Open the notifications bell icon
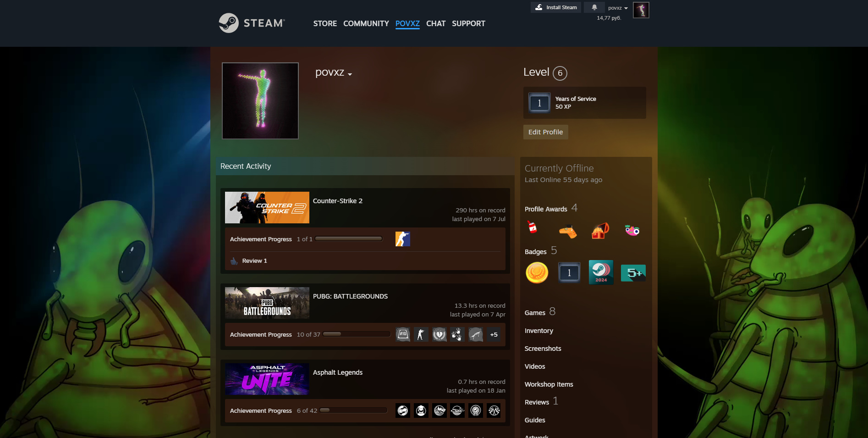868x438 pixels. coord(594,7)
